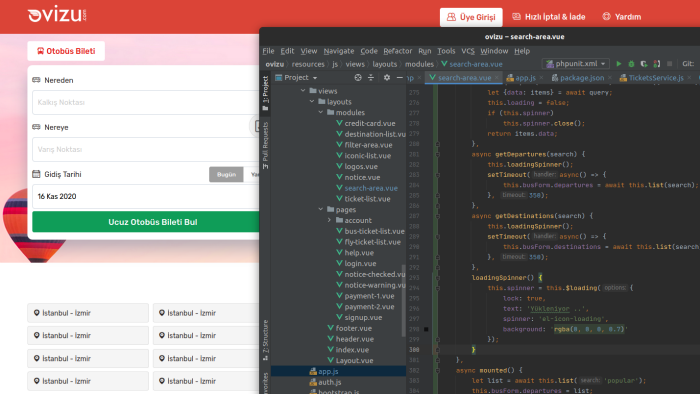Open the File menu
The image size is (700, 394).
click(268, 51)
